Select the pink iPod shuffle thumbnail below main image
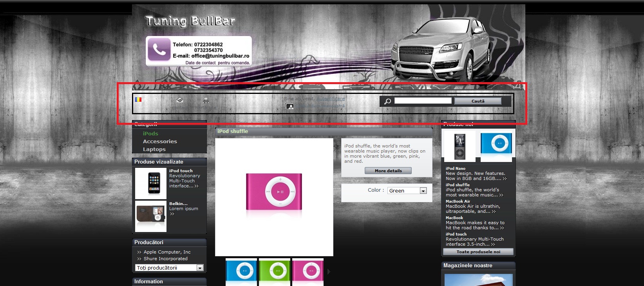 (308, 272)
